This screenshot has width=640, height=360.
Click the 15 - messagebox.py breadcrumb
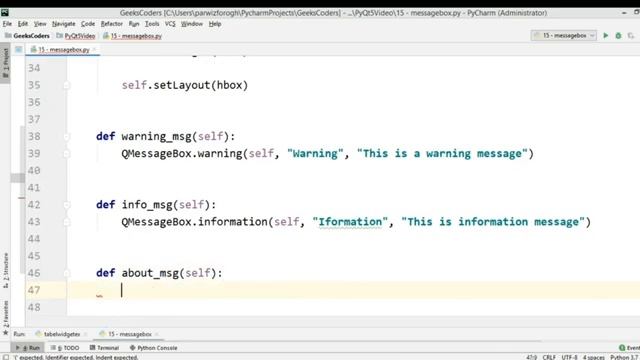(133, 36)
